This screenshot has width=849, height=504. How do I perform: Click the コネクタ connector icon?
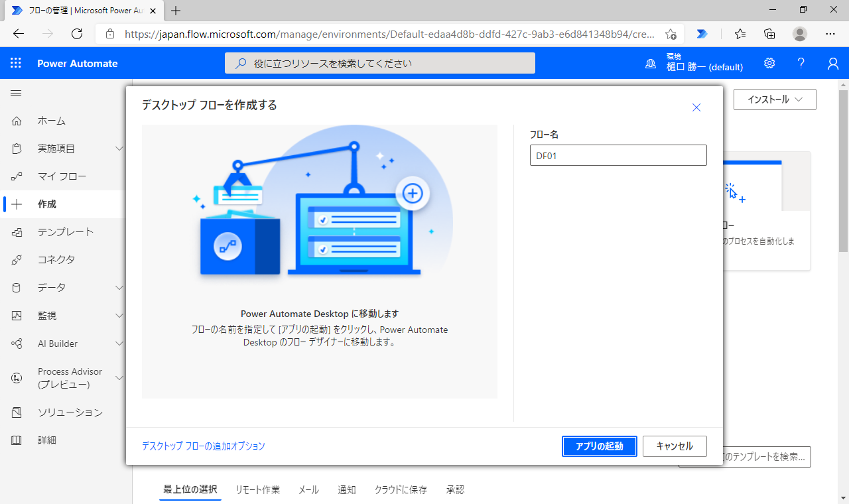pos(17,260)
